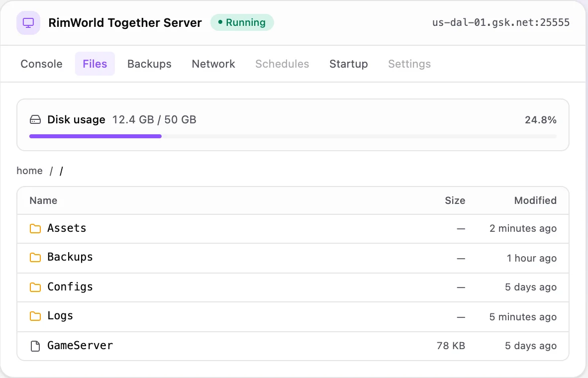
Task: Click 5 days ago in GameServer row
Action: (x=531, y=346)
